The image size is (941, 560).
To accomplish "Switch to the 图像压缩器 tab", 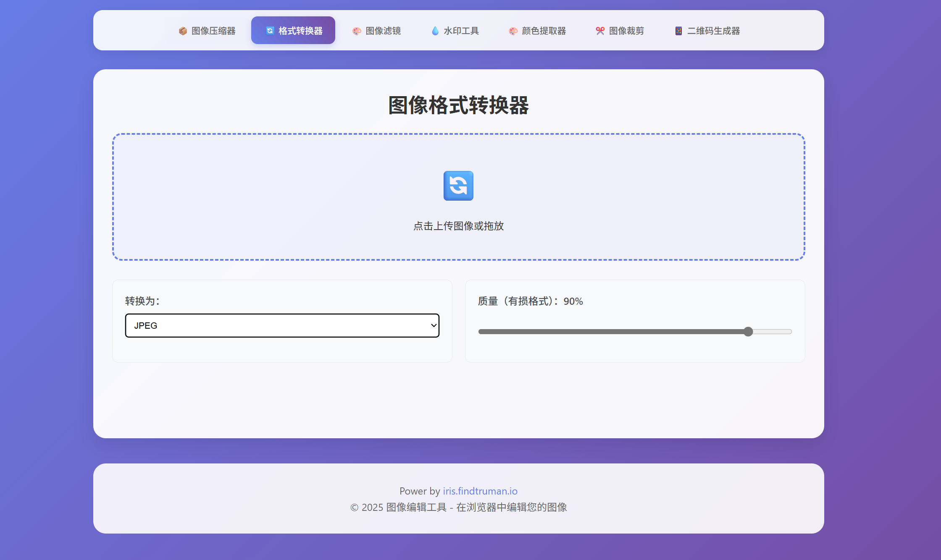I will [213, 31].
